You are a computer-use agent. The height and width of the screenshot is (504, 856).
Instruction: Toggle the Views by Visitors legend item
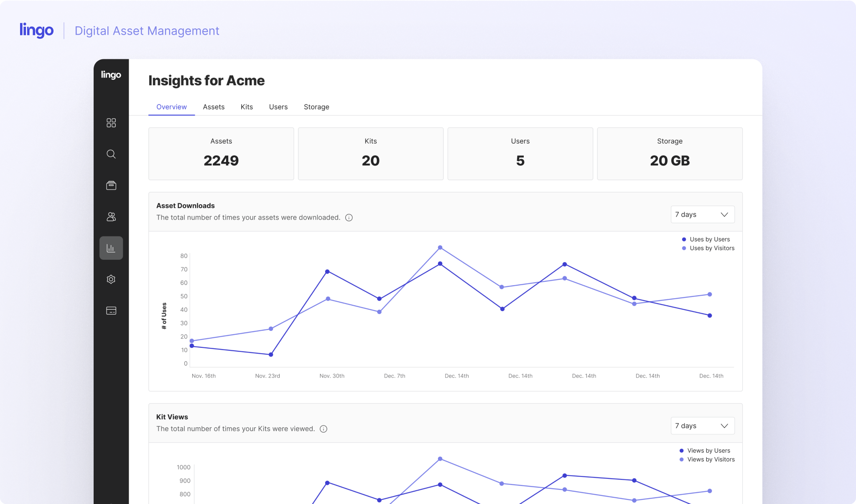[x=710, y=459]
